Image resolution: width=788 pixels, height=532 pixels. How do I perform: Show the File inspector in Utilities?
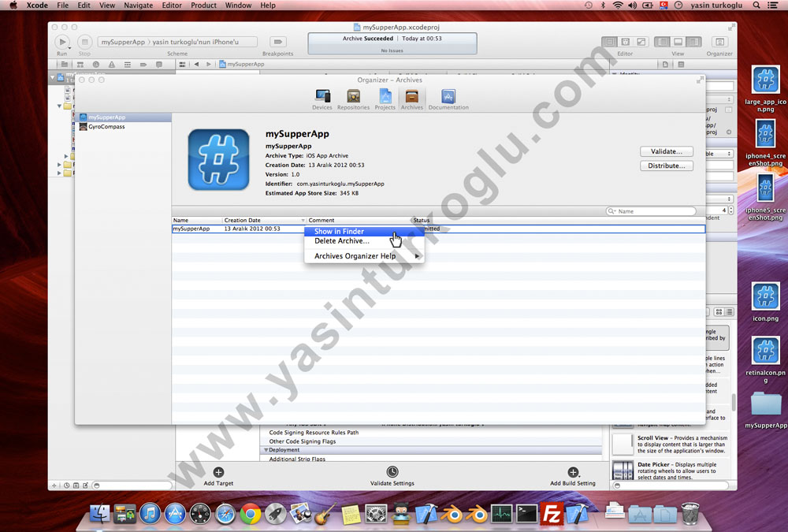665,65
